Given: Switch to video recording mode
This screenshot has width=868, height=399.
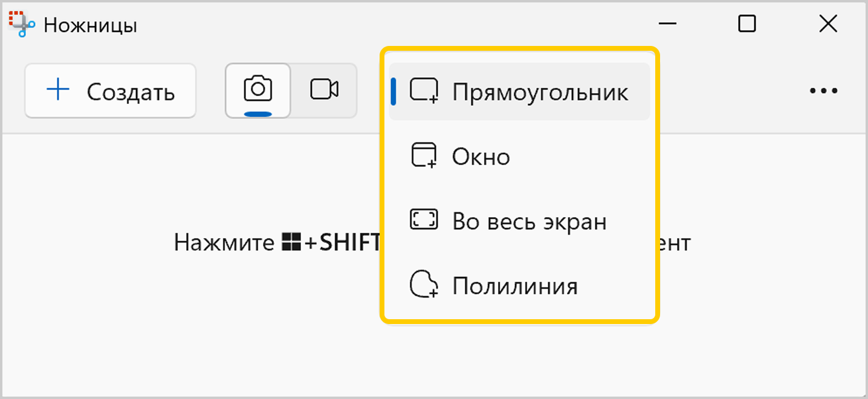Looking at the screenshot, I should (x=324, y=90).
